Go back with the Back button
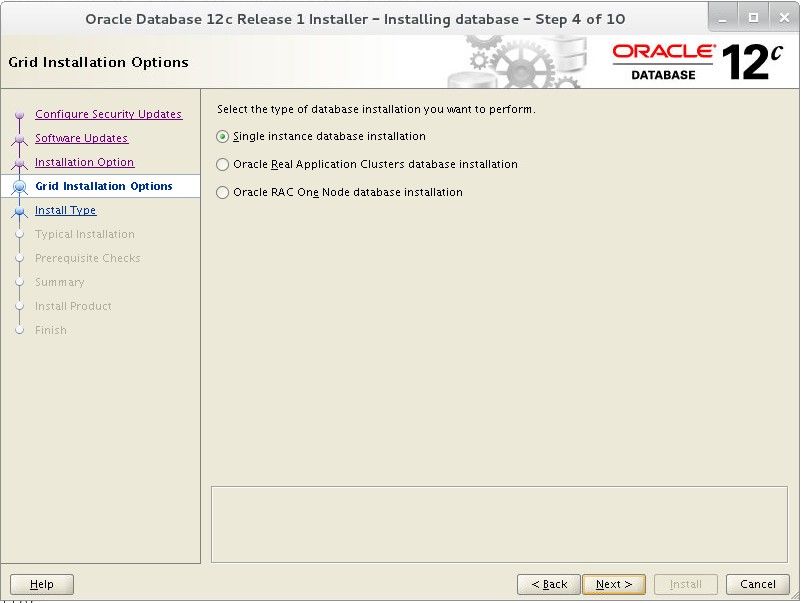The height and width of the screenshot is (603, 801). click(x=549, y=584)
